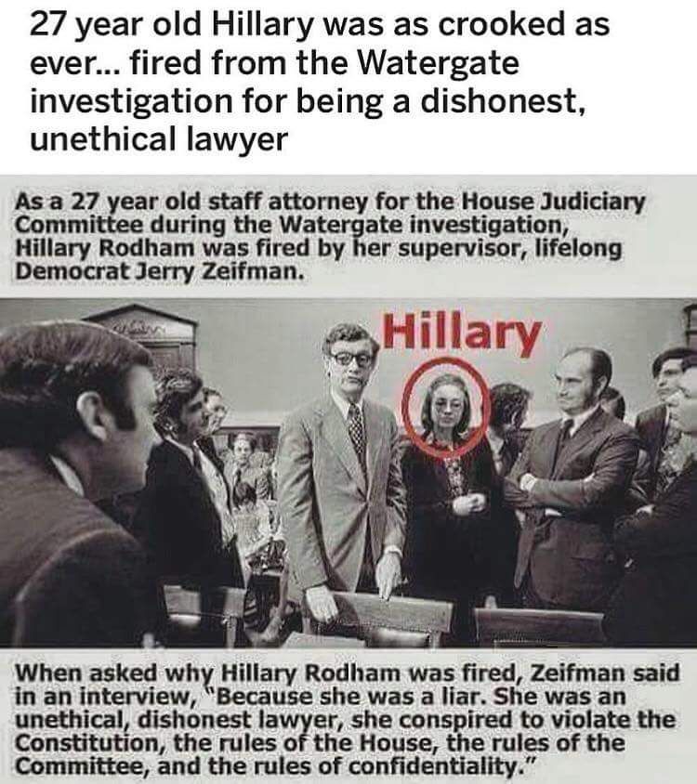This screenshot has height=784, width=697.
Task: Click the name "Jerry Zeifman" in the upper caption
Action: pyautogui.click(x=219, y=271)
